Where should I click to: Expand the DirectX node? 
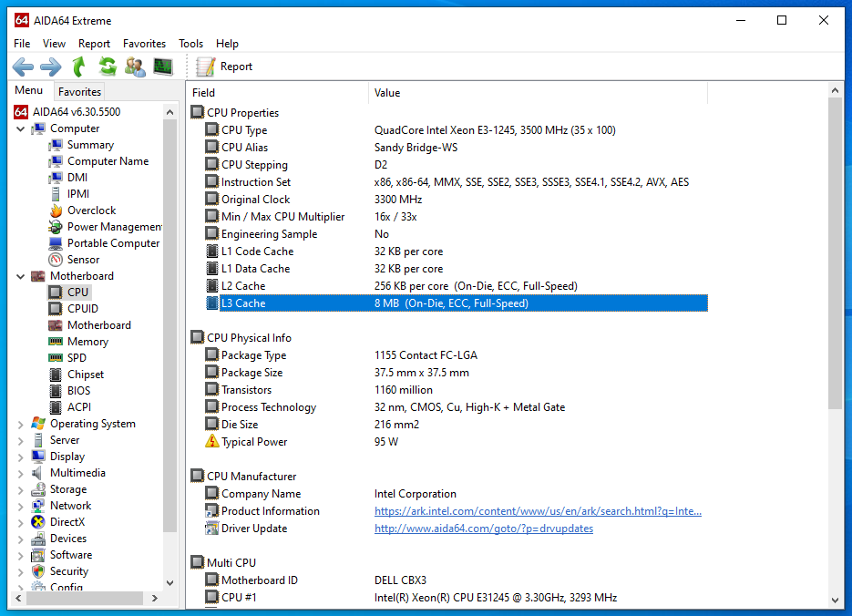21,522
